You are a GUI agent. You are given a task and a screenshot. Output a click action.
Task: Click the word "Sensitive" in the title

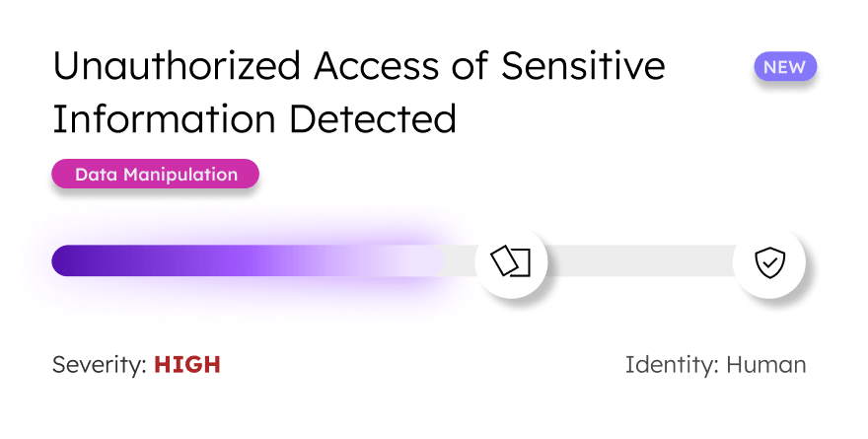point(583,67)
